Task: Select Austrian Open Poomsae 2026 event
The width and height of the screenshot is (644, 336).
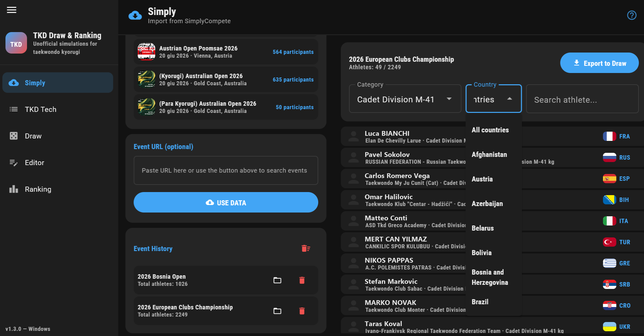Action: tap(226, 52)
